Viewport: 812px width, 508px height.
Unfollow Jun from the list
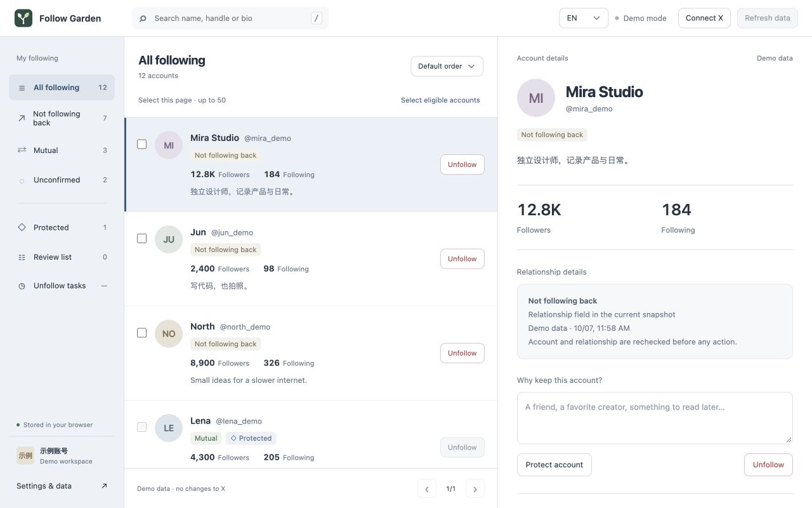[x=462, y=259]
